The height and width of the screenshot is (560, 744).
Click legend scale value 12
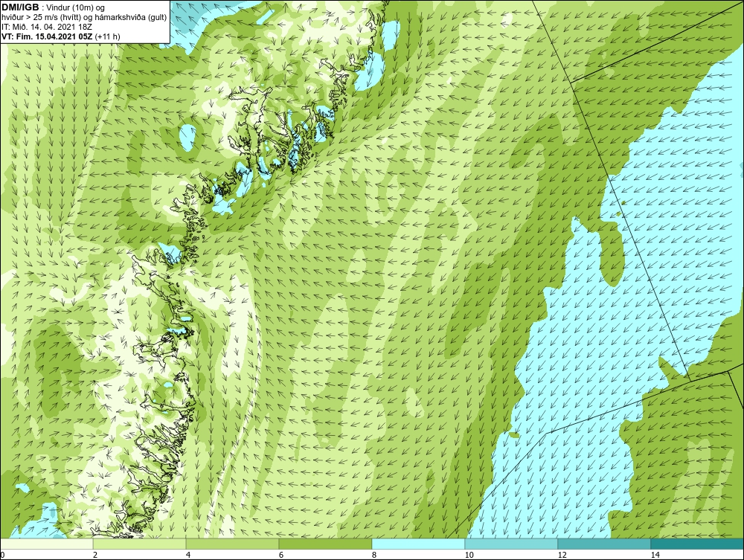click(562, 555)
